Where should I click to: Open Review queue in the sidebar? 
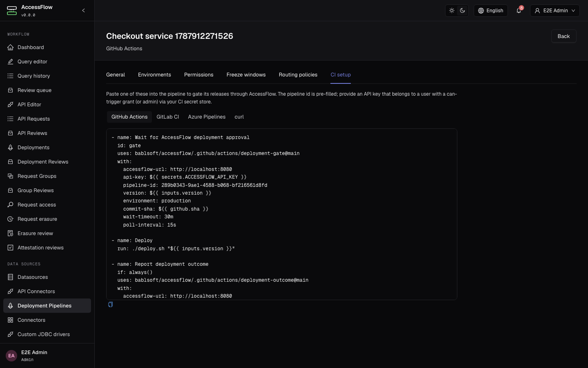point(47,90)
